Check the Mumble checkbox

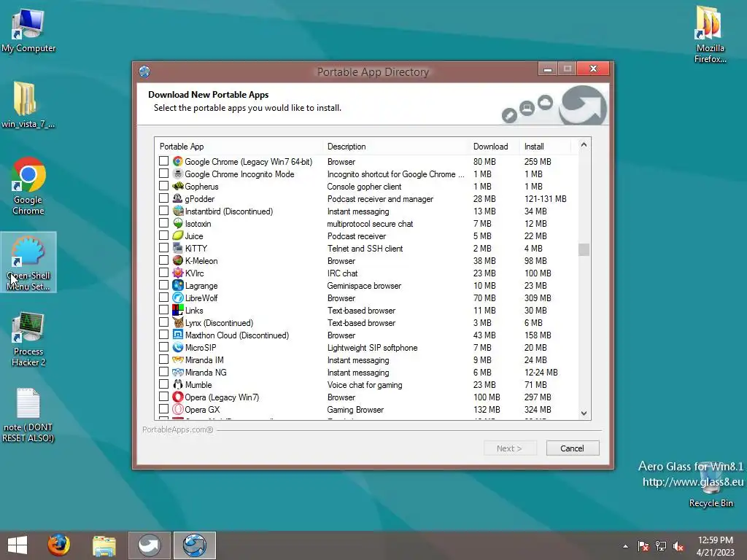pos(163,384)
